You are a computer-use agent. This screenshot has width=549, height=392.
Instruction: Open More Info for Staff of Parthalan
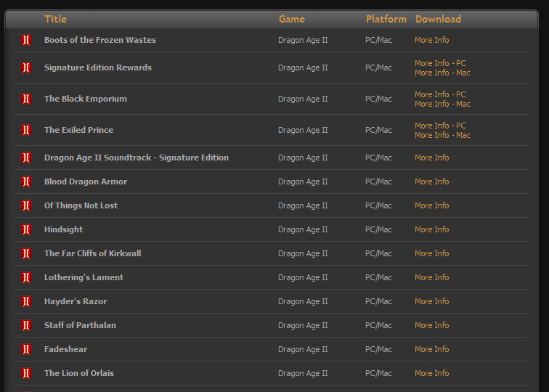click(x=431, y=325)
